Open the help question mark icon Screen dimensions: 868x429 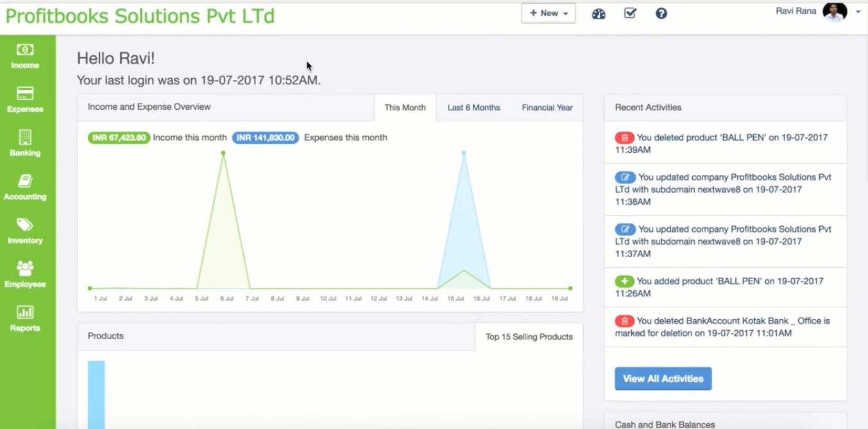point(661,13)
